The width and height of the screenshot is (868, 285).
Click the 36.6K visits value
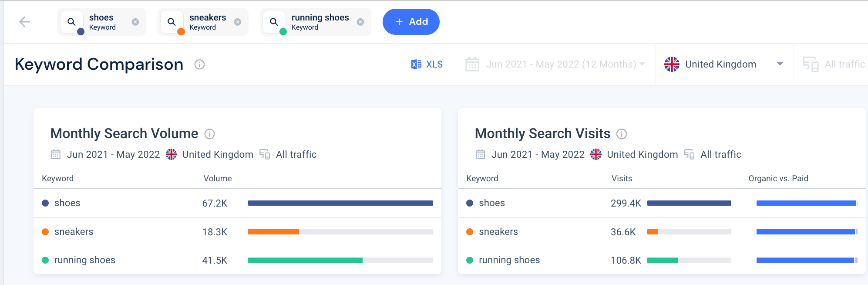click(623, 232)
